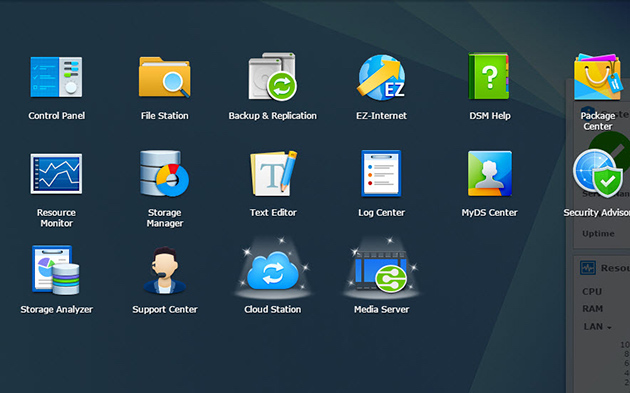
Task: Open Backup & Replication
Action: (x=272, y=76)
